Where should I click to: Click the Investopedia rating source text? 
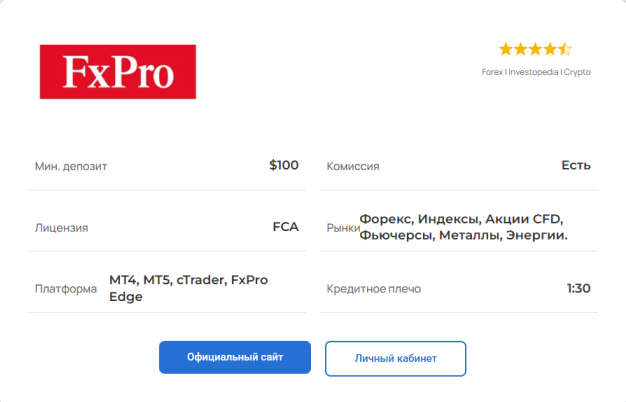533,72
